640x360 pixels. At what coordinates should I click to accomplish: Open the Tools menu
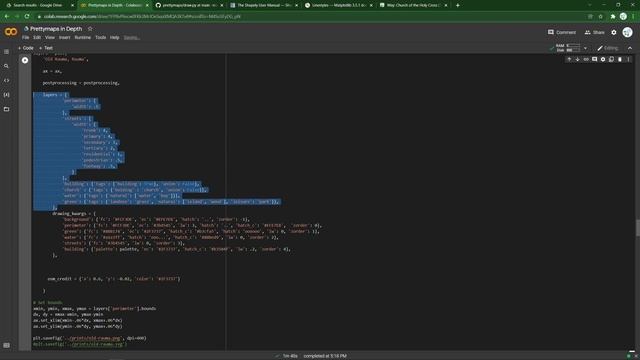(100, 37)
